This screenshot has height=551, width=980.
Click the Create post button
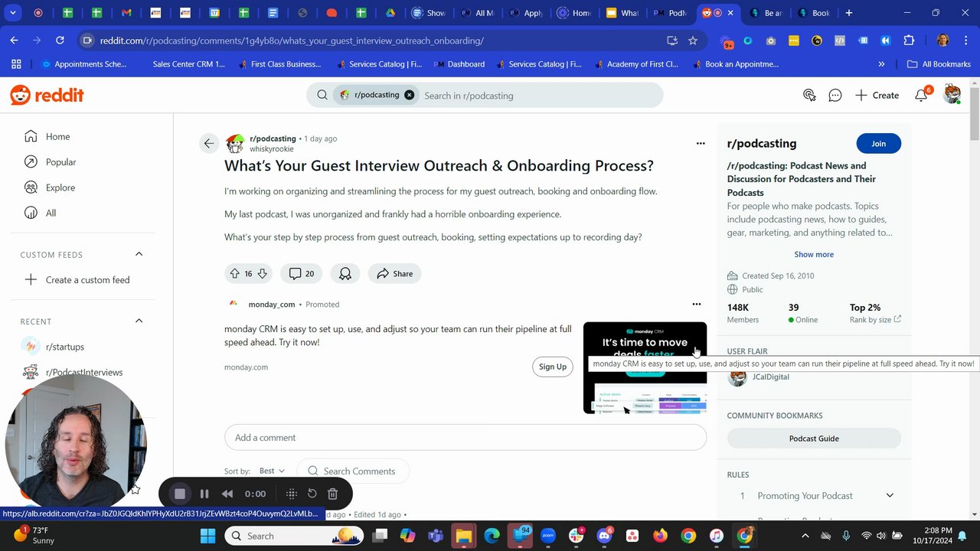coord(877,95)
